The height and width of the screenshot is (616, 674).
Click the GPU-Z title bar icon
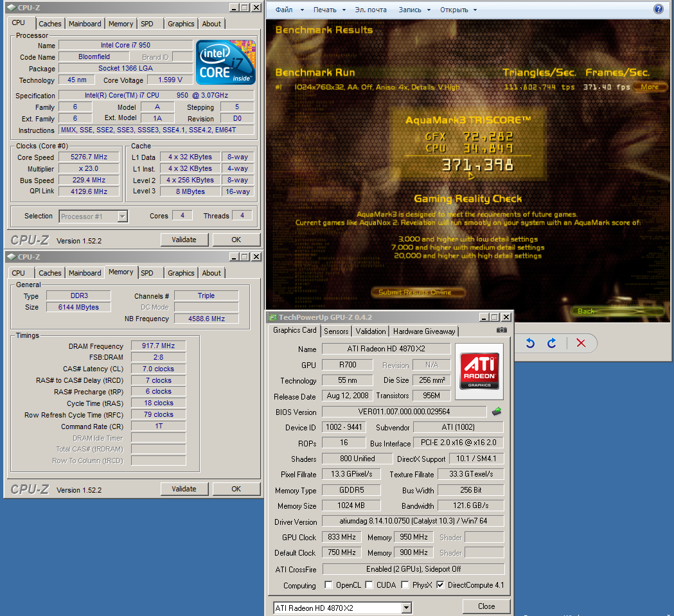272,317
